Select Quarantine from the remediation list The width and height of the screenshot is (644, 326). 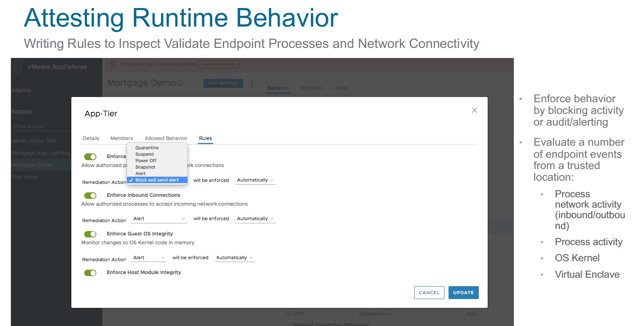pos(147,148)
